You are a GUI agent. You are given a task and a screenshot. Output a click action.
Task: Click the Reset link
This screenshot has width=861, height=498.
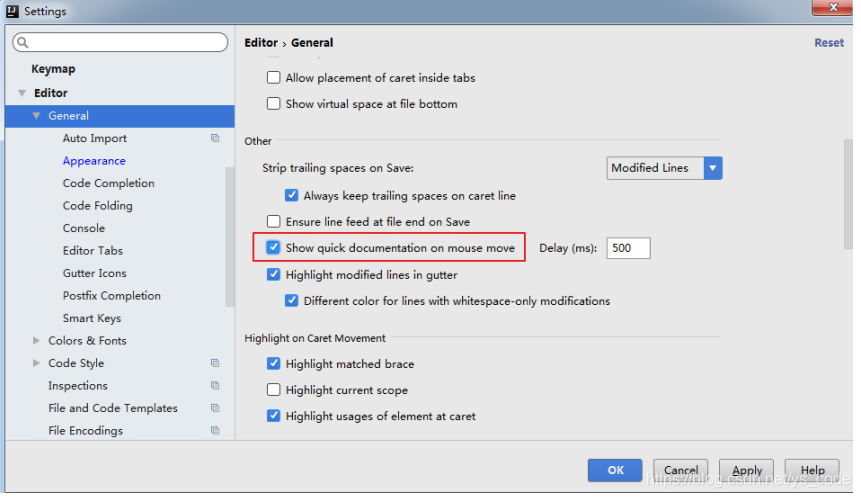tap(829, 43)
